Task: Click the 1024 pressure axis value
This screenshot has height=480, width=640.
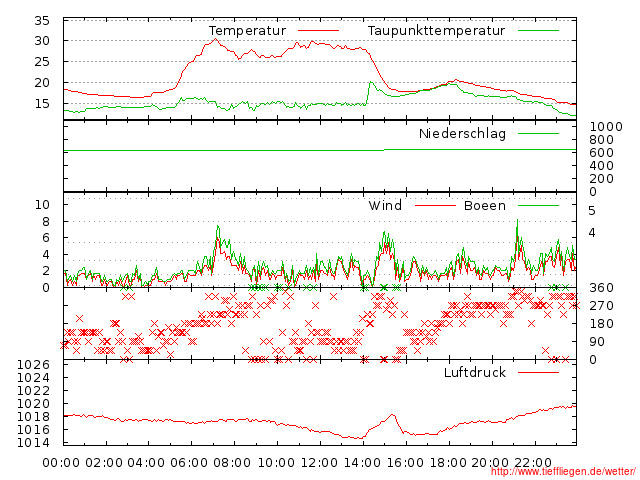Action: point(33,378)
